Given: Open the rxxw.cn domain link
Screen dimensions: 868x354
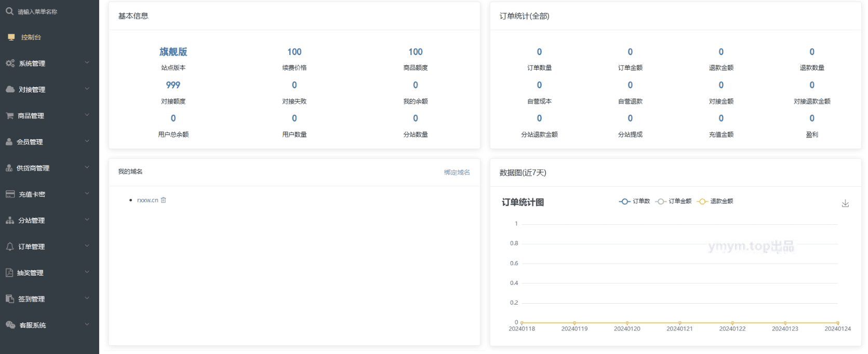Looking at the screenshot, I should (x=148, y=200).
